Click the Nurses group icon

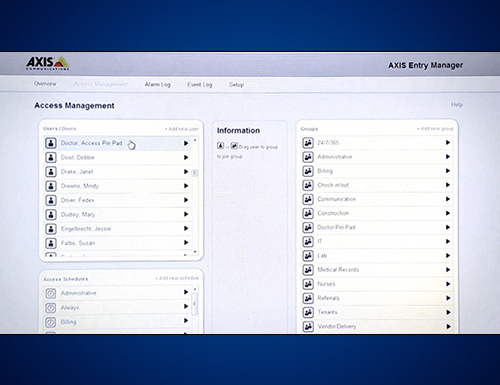tap(308, 284)
